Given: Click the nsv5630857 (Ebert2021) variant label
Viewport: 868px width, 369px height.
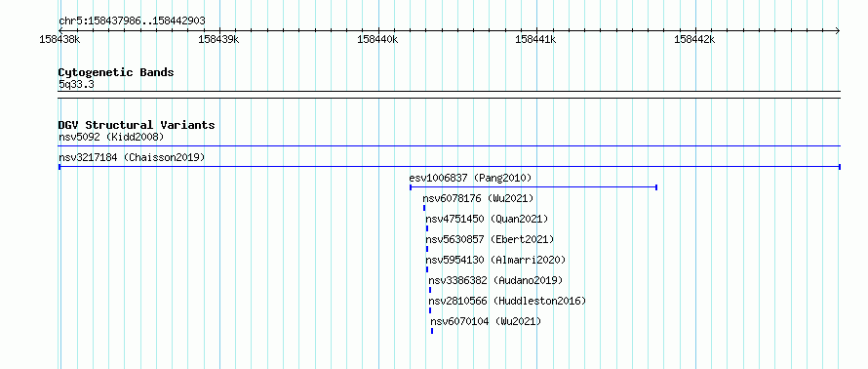Looking at the screenshot, I should (x=490, y=239).
